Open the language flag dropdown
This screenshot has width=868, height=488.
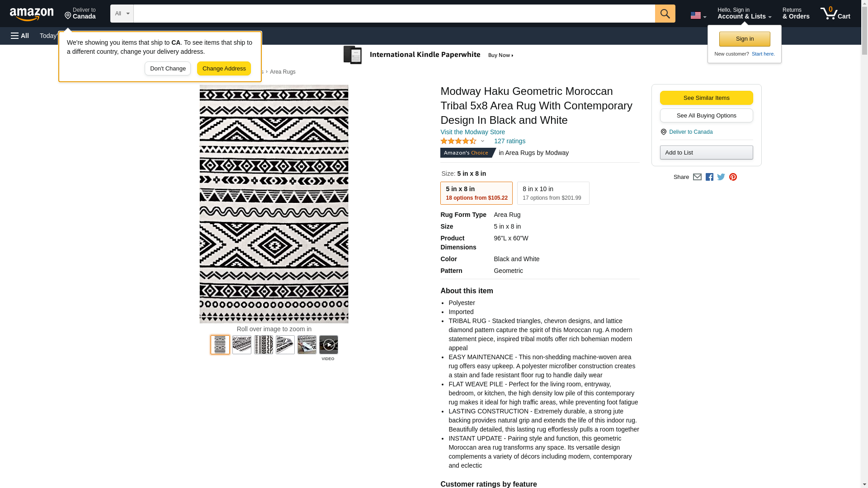coord(698,15)
